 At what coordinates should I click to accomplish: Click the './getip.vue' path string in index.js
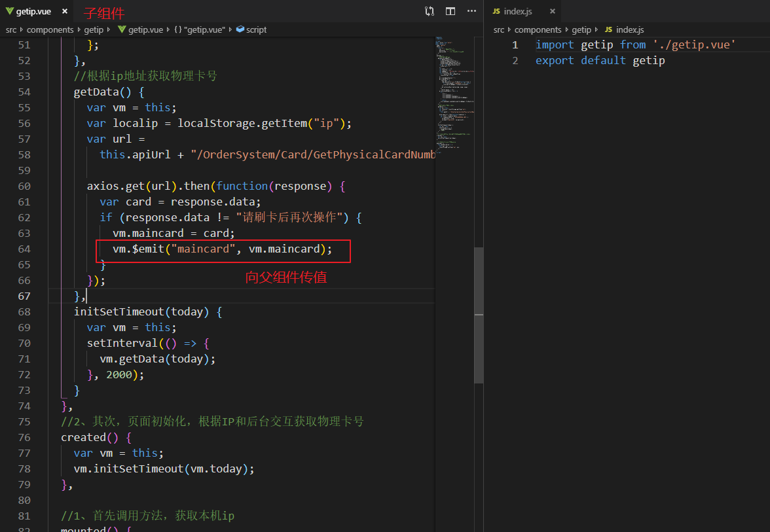[694, 44]
